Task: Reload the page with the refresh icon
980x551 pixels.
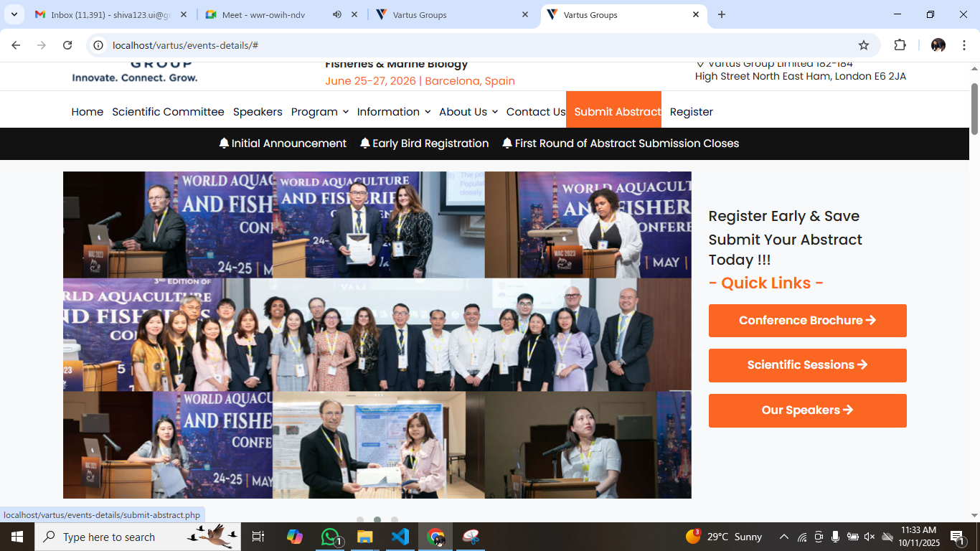Action: (x=67, y=45)
